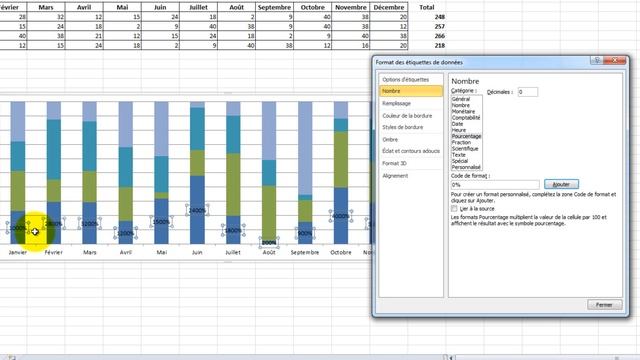The width and height of the screenshot is (640, 360).
Task: Select the Octobre table header cell
Action: click(313, 7)
